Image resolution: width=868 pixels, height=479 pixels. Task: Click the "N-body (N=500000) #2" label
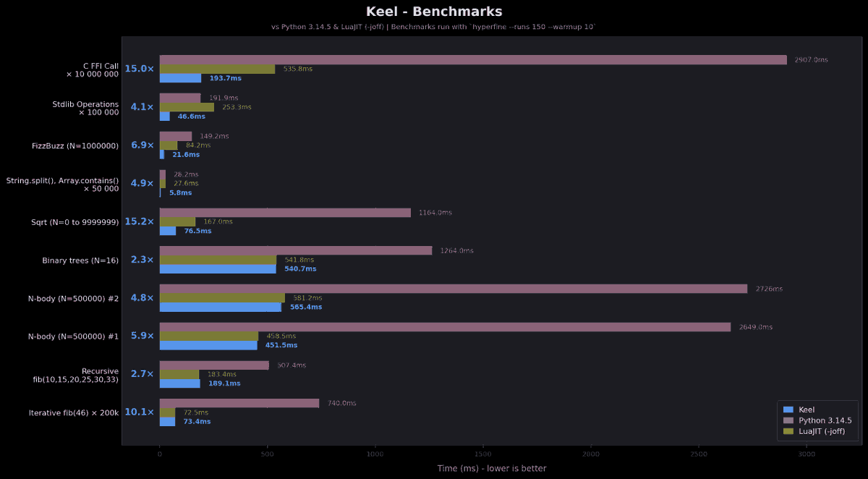click(x=73, y=298)
